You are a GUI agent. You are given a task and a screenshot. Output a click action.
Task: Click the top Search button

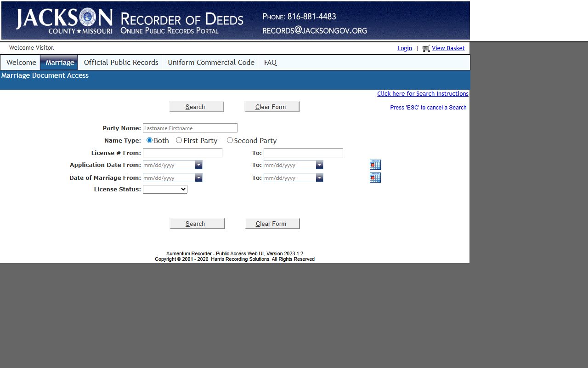[197, 107]
